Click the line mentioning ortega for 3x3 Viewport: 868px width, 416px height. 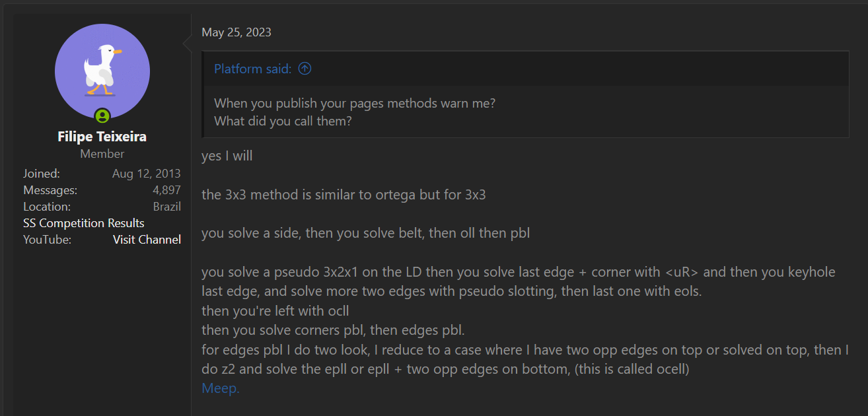pos(344,195)
